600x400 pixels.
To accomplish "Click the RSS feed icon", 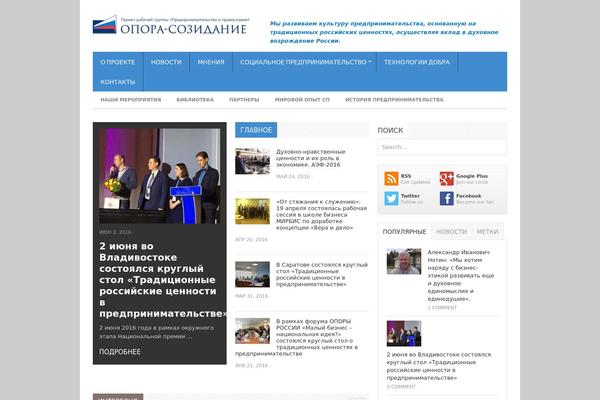I will pyautogui.click(x=391, y=179).
